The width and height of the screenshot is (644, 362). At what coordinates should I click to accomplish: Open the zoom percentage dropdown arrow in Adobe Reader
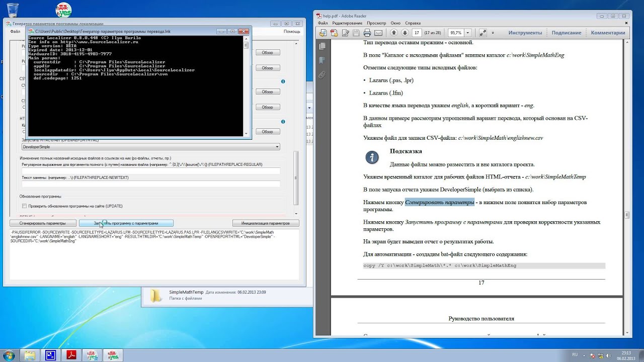[x=468, y=33]
